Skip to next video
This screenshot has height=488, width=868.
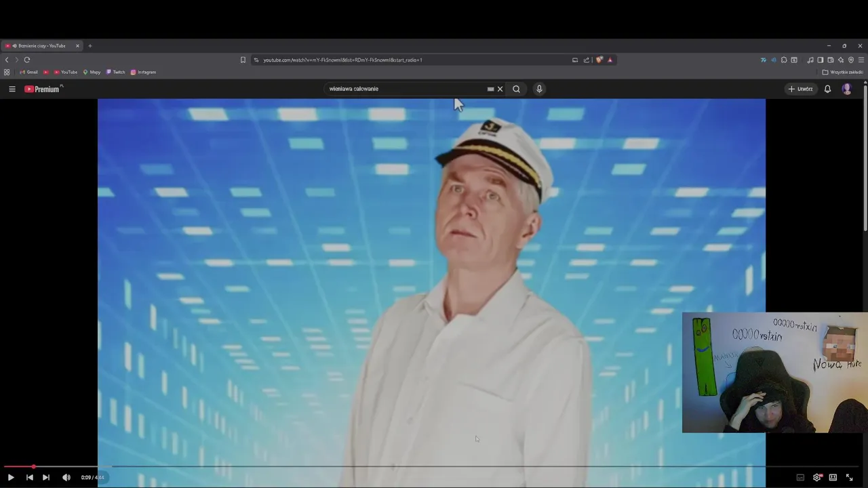point(45,477)
